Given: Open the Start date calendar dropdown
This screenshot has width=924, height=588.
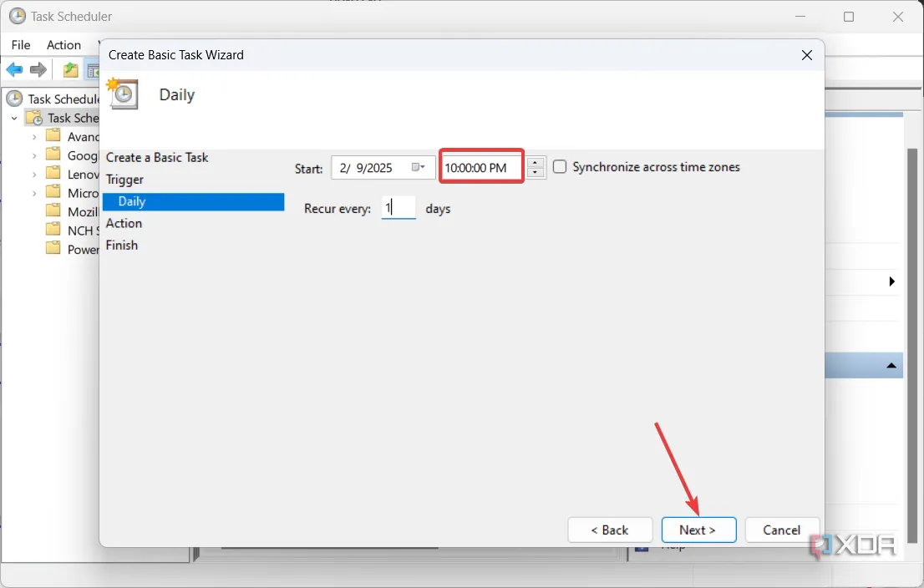Looking at the screenshot, I should [419, 168].
